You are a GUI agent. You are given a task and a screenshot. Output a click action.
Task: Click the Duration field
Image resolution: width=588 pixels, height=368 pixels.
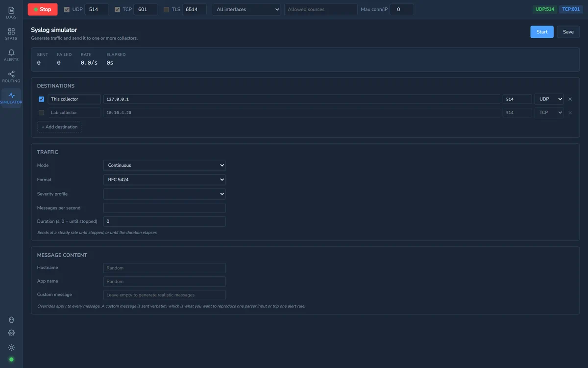pyautogui.click(x=165, y=222)
